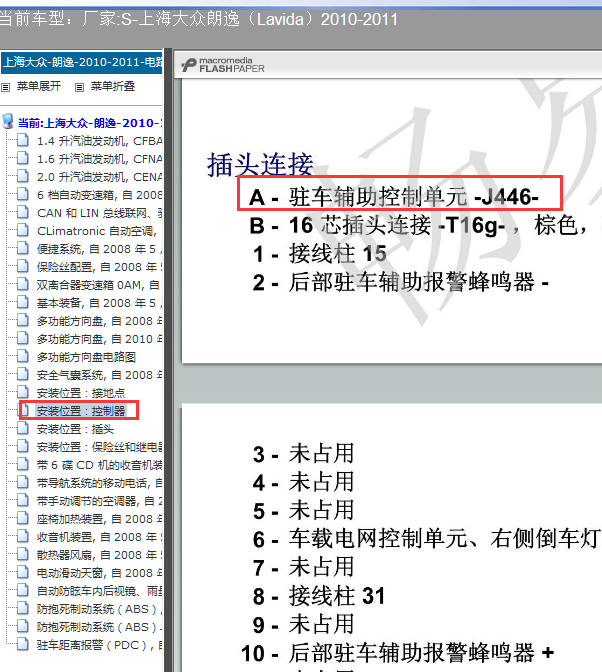Select 安装位置：控制器 tree entry
Image resolution: width=602 pixels, height=672 pixels.
[x=81, y=411]
